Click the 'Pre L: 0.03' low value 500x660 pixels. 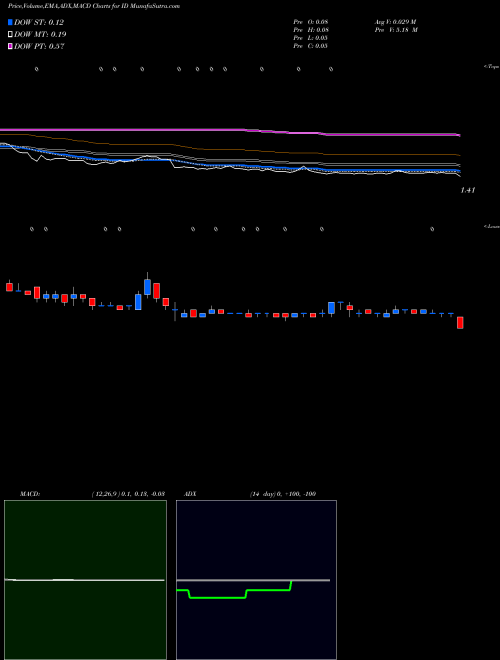(311, 38)
